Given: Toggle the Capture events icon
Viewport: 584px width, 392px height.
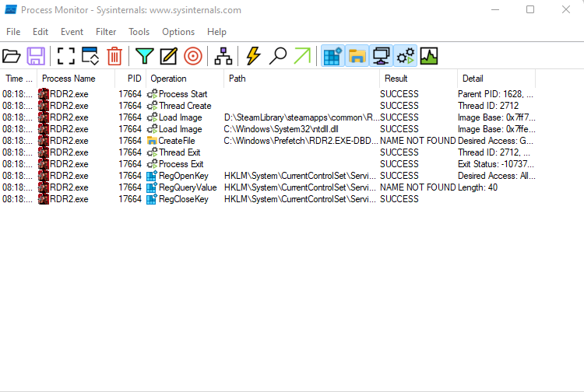Looking at the screenshot, I should point(66,56).
